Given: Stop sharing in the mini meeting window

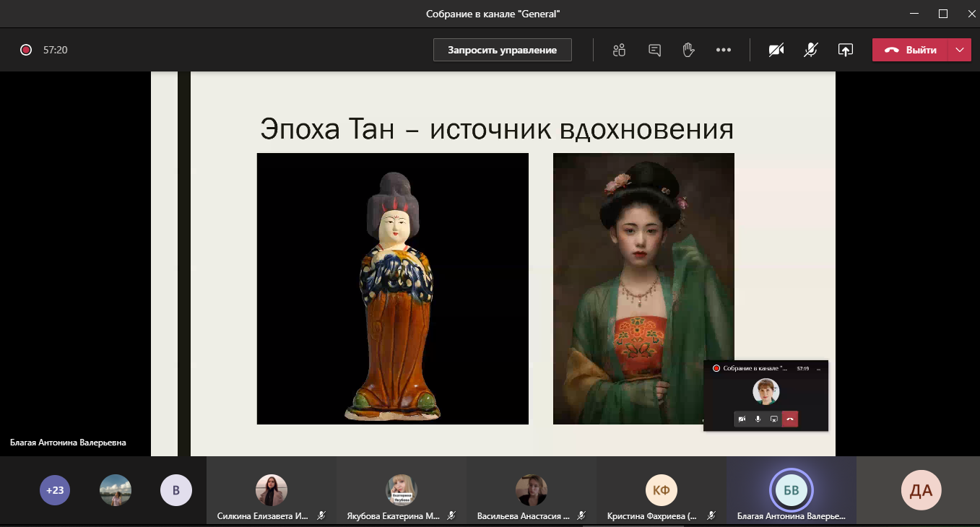Looking at the screenshot, I should [x=774, y=419].
